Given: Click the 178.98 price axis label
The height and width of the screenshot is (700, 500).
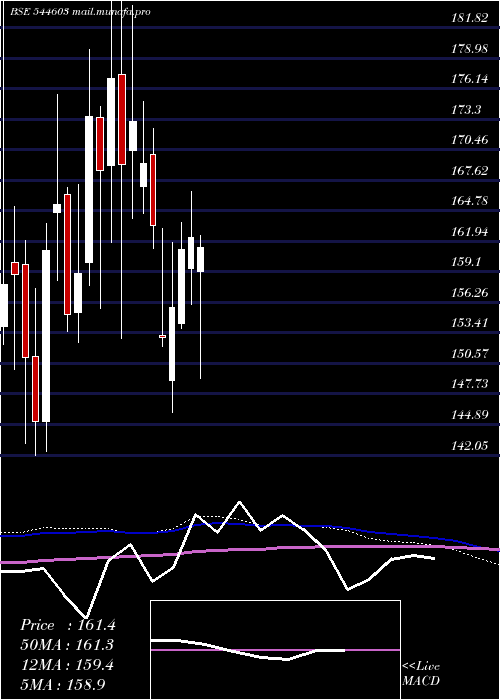Looking at the screenshot, I should pos(469,49).
